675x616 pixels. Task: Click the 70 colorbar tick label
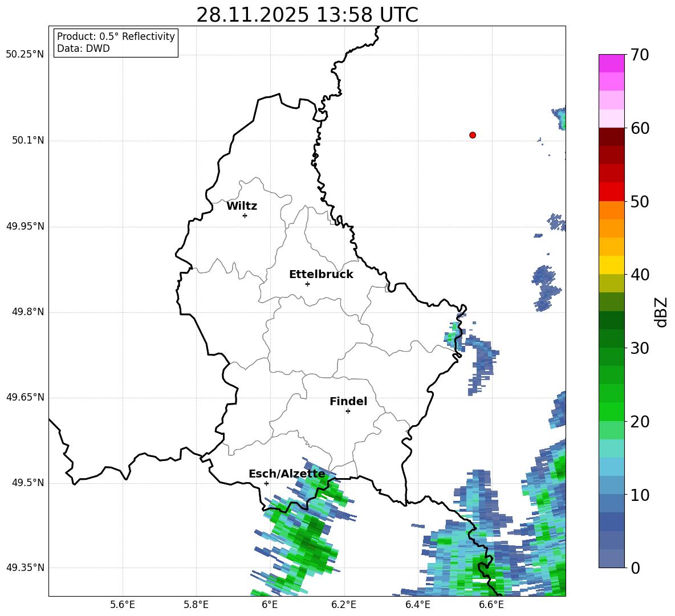pos(640,55)
